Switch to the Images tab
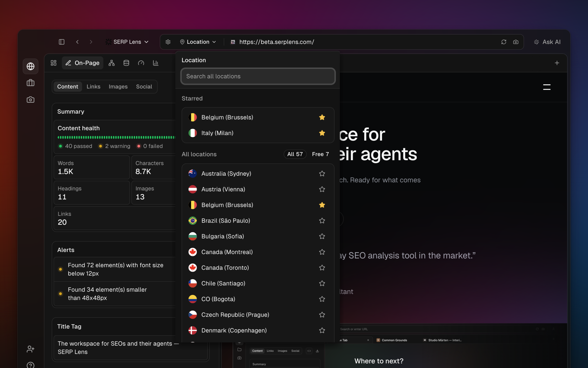588x368 pixels. (118, 87)
